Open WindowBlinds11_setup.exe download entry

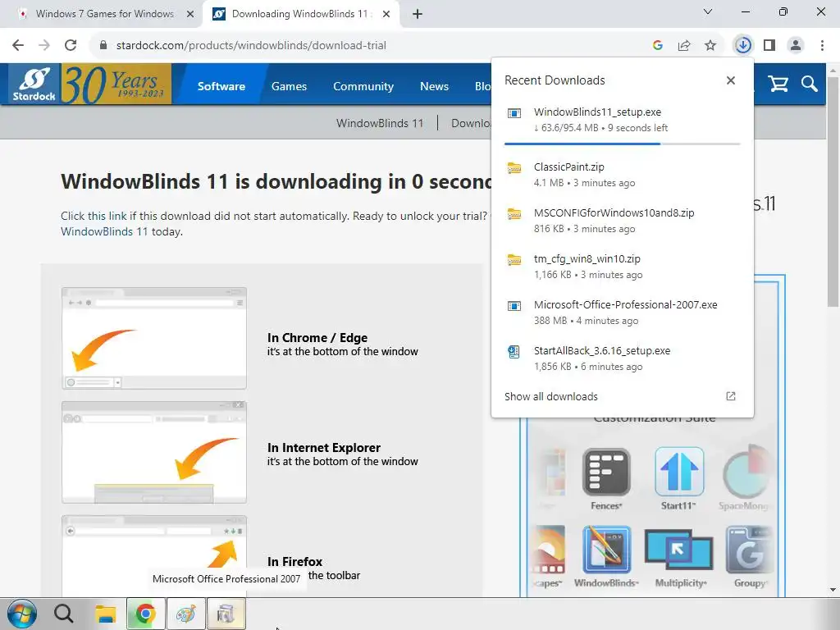coord(622,120)
